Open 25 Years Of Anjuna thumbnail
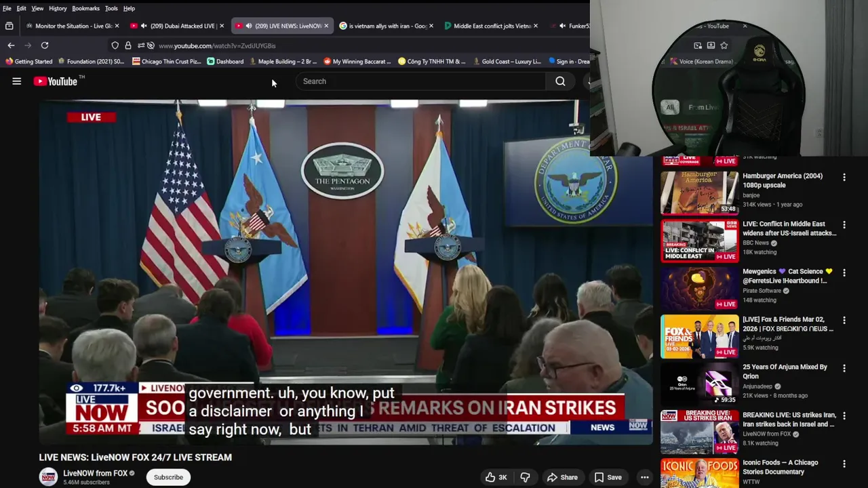The width and height of the screenshot is (868, 488). click(x=700, y=384)
